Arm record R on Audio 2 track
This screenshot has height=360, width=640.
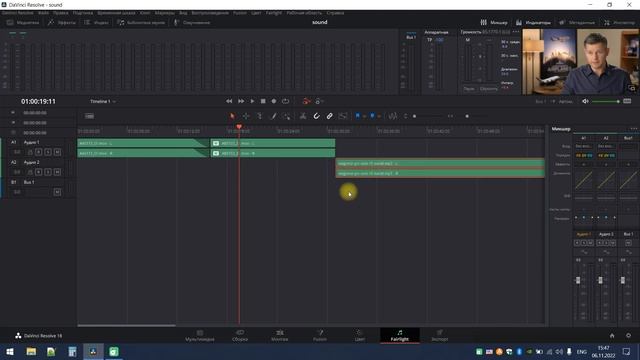tap(38, 172)
